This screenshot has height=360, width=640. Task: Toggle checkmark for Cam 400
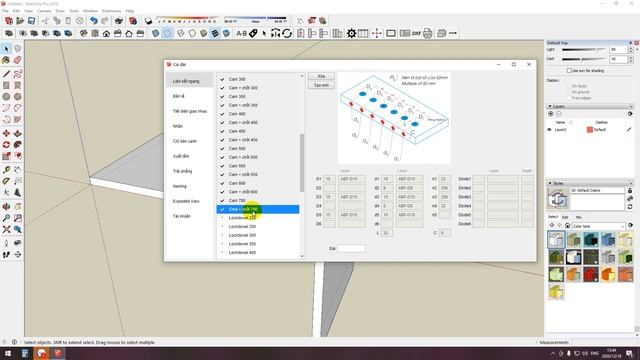[x=222, y=114]
